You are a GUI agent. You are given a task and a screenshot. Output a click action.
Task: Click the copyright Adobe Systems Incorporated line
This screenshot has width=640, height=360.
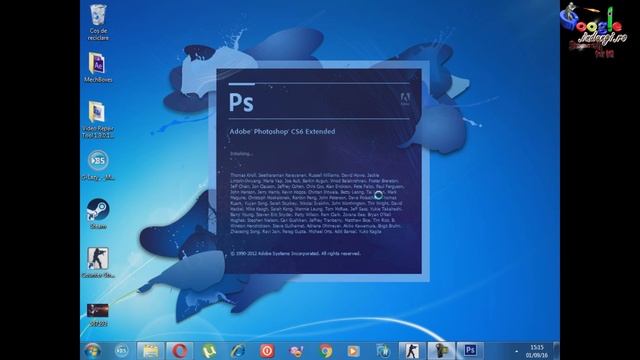point(296,253)
